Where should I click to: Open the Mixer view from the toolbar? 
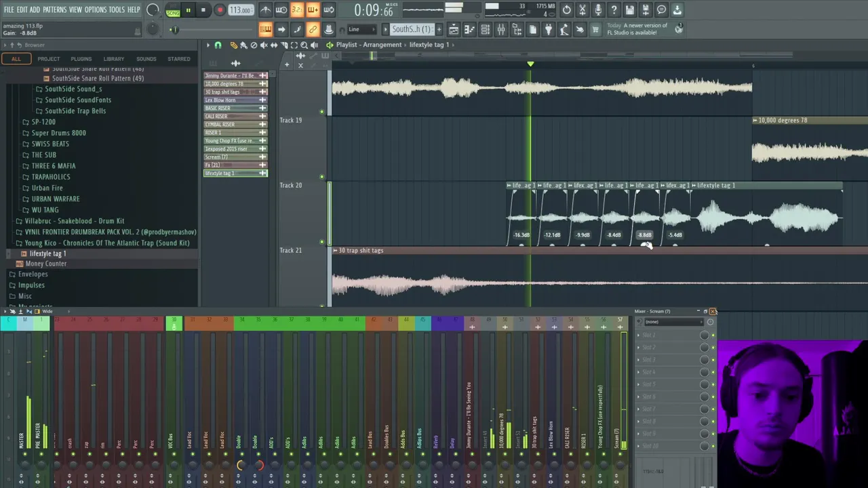click(x=500, y=29)
